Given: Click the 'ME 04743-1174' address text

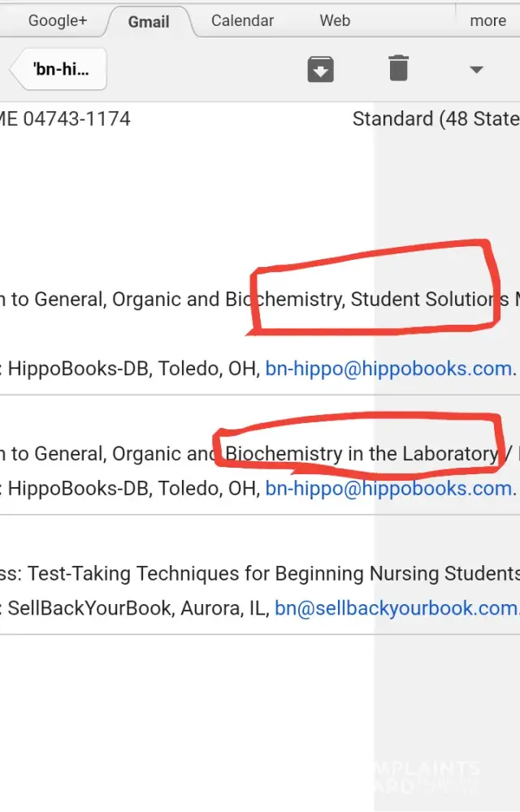Looking at the screenshot, I should (67, 119).
